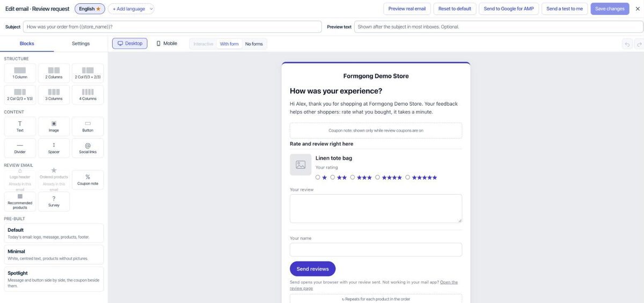Add a 2 Columns structure block
Image resolution: width=644 pixels, height=303 pixels.
[54, 73]
